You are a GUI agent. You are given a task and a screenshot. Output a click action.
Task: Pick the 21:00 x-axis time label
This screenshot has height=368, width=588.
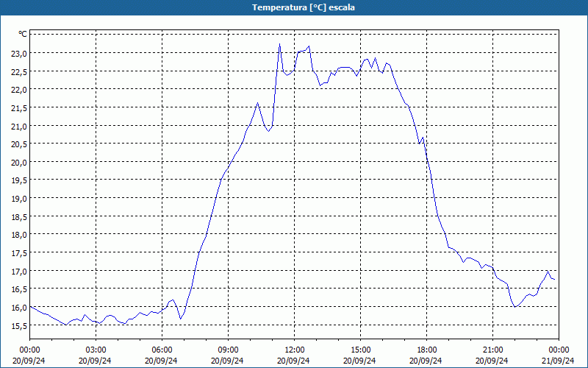[492, 350]
